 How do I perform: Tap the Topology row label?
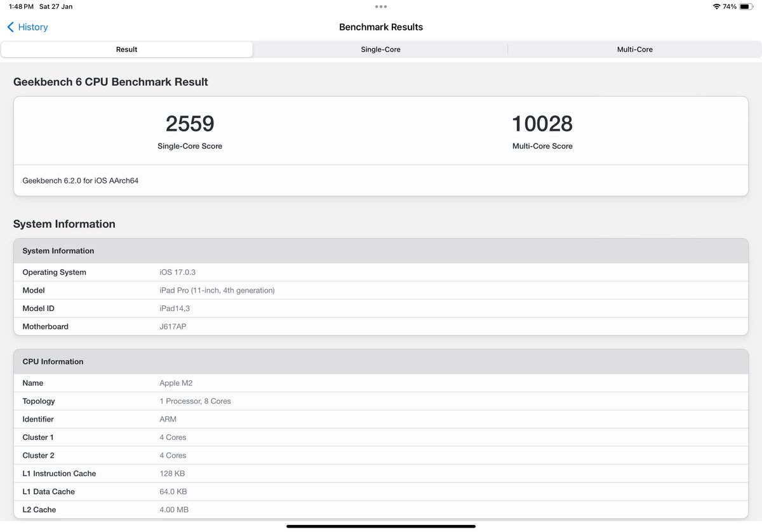tap(39, 401)
